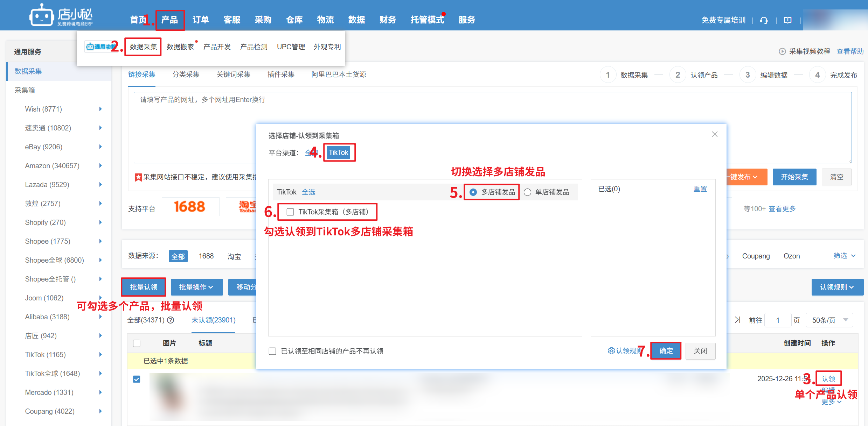Click the customer service headset icon
Image resolution: width=868 pixels, height=426 pixels.
point(764,20)
